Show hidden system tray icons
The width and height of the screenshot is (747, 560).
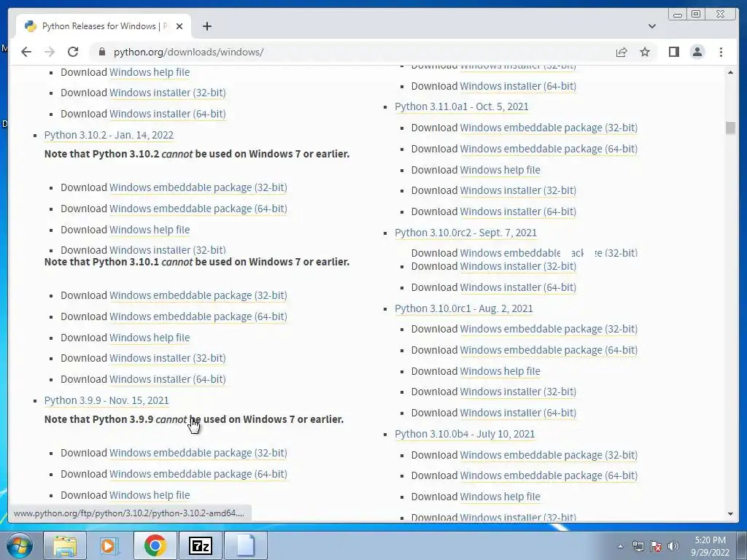(620, 546)
